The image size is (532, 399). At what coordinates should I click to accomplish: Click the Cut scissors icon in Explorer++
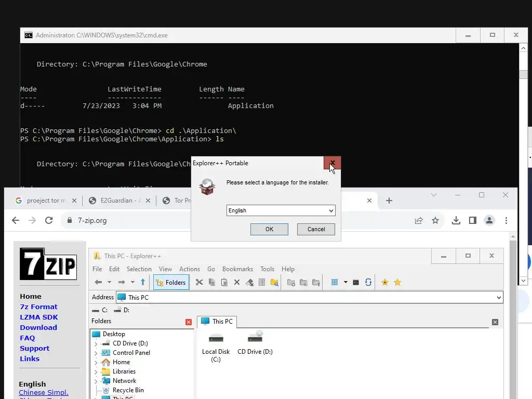click(x=199, y=282)
